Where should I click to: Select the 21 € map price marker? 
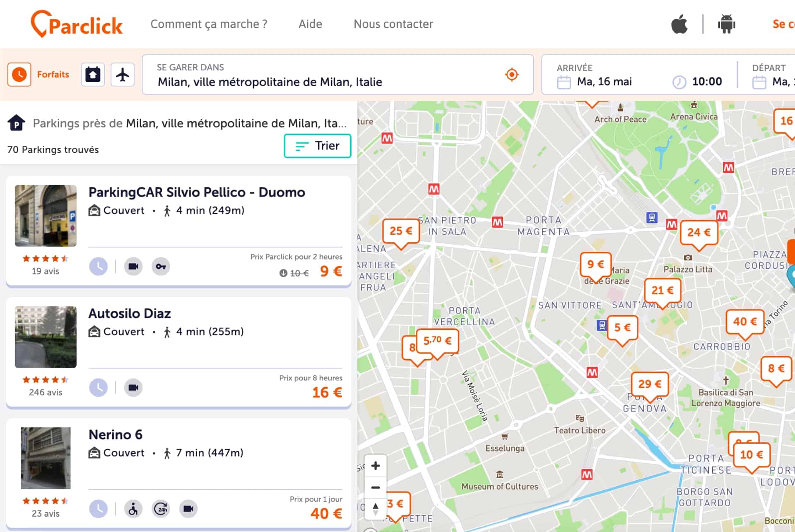click(662, 292)
